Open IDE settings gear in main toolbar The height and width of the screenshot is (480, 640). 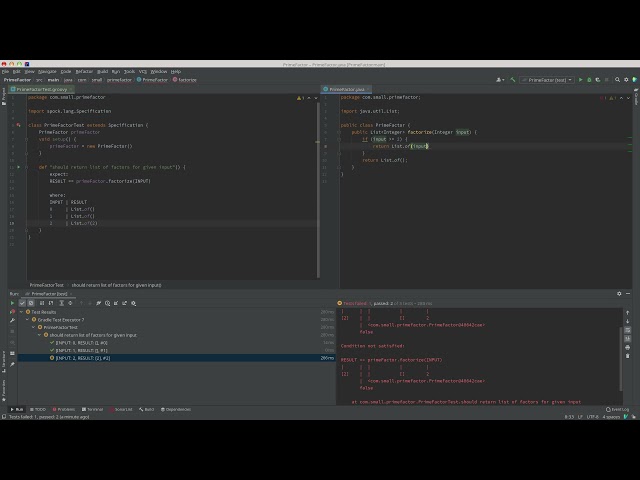click(626, 80)
